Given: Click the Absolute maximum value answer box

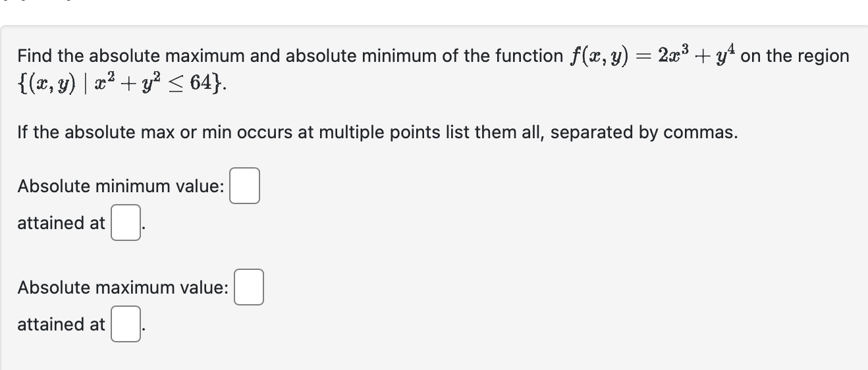Looking at the screenshot, I should point(249,288).
